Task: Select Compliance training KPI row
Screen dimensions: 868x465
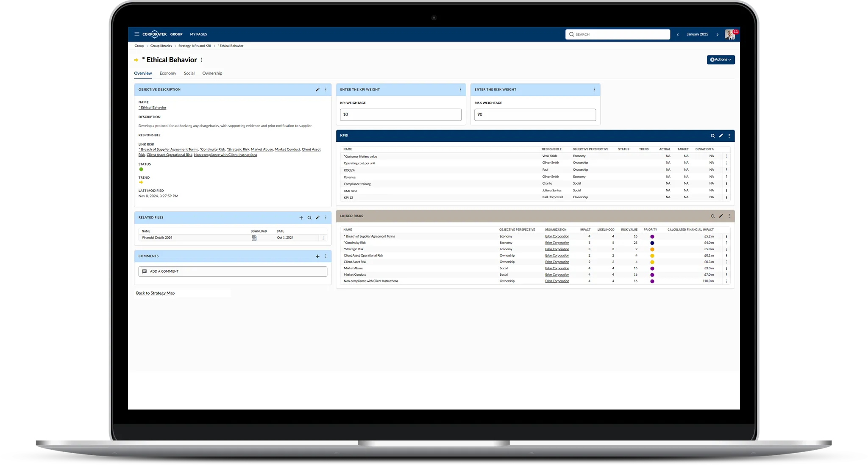Action: [535, 184]
